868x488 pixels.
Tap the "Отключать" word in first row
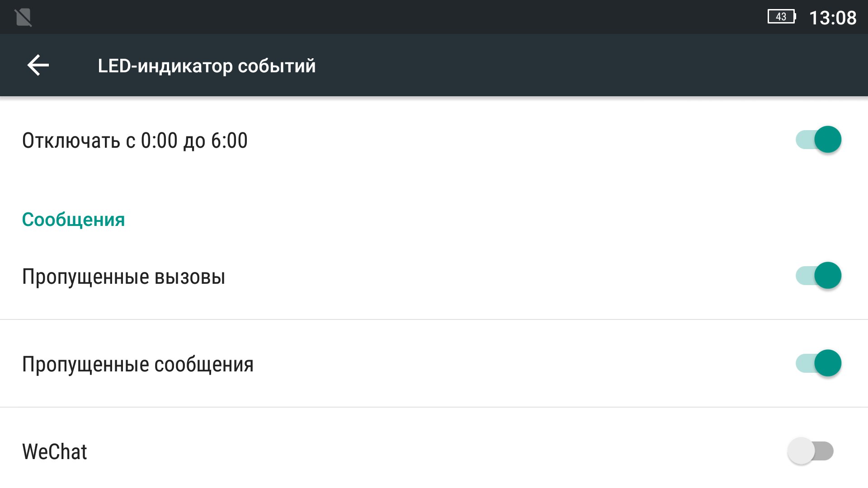pyautogui.click(x=71, y=141)
